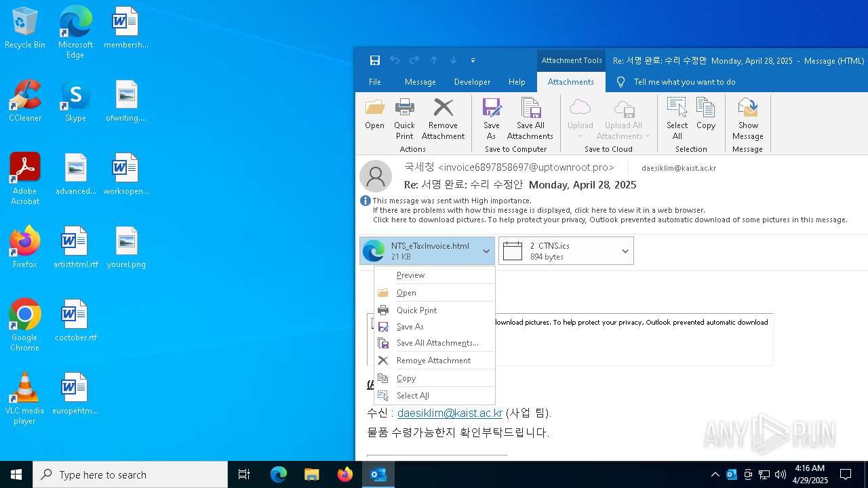The image size is (868, 488).
Task: Click the Outlook taskbar button
Action: (x=378, y=474)
